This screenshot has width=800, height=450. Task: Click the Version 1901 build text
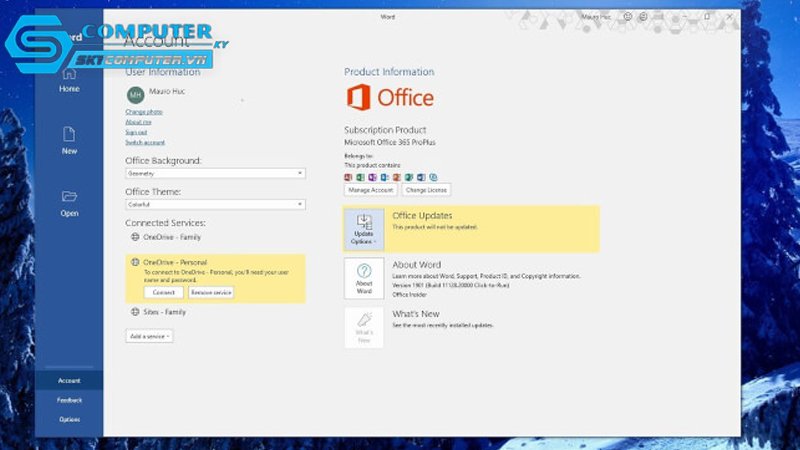click(451, 285)
